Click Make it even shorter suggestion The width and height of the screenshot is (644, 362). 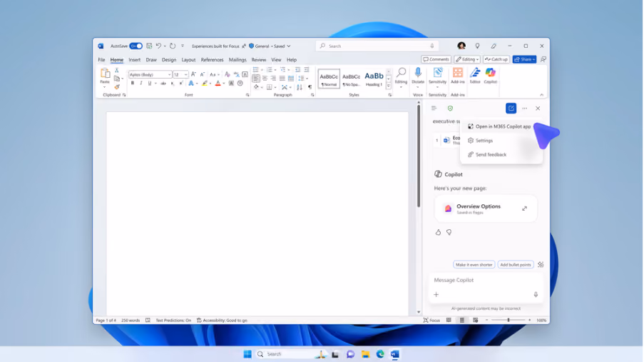coord(474,264)
